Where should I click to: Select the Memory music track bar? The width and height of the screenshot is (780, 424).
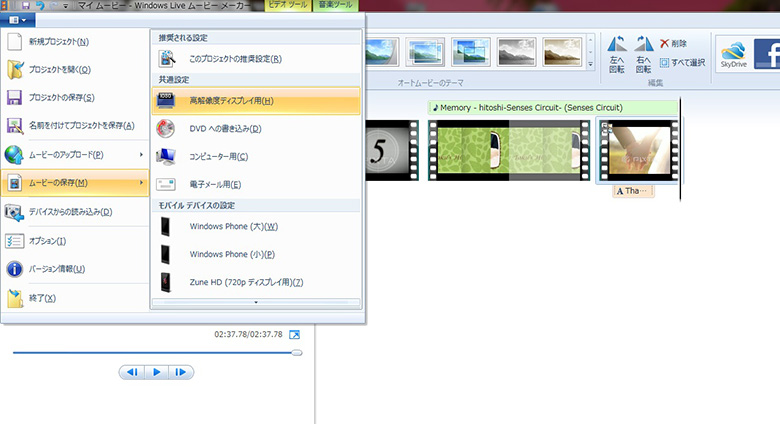coord(553,107)
